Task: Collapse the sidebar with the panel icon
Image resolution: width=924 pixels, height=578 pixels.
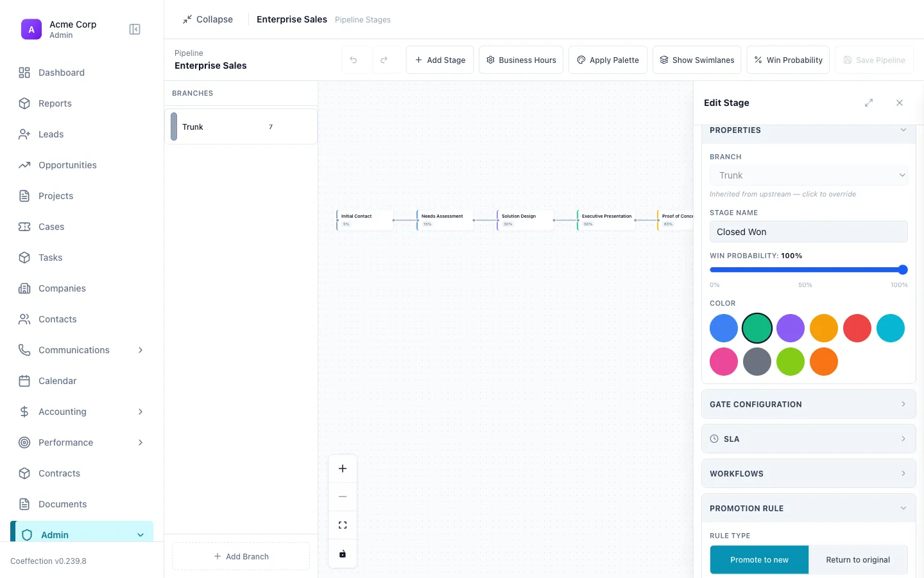Action: pos(135,30)
